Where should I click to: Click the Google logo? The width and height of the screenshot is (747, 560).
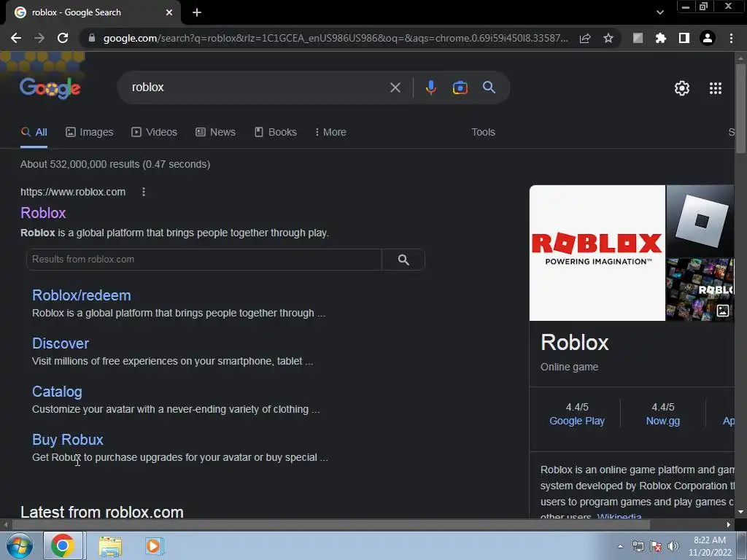click(x=50, y=87)
